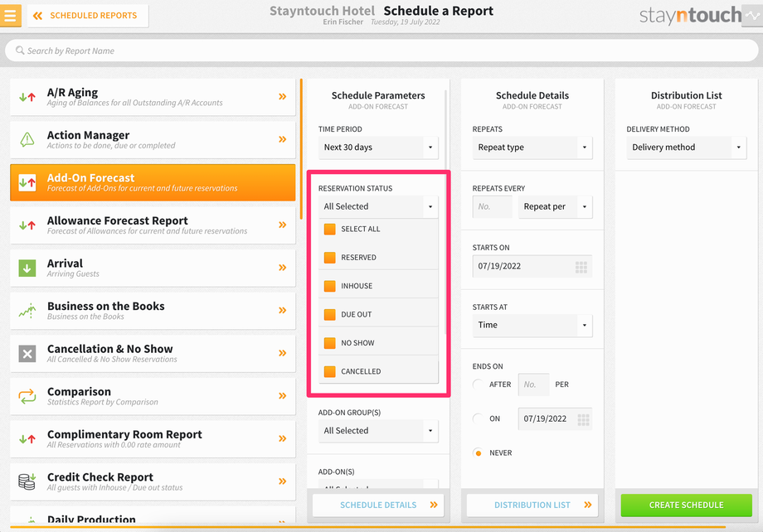Toggle the Select All checkbox
Screen dimensions: 763x532
tap(330, 229)
